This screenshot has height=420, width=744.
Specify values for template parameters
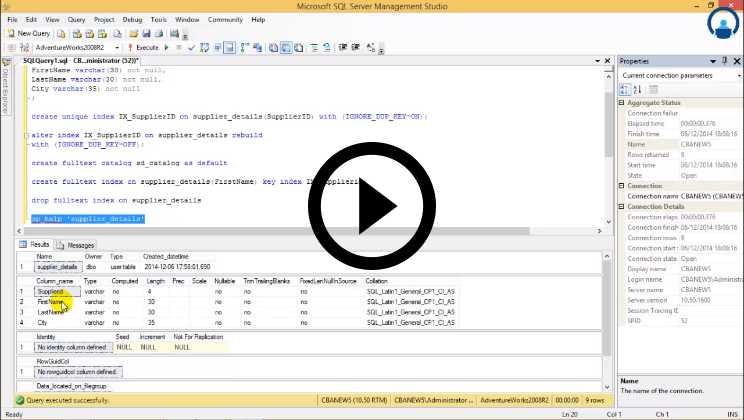[371, 47]
